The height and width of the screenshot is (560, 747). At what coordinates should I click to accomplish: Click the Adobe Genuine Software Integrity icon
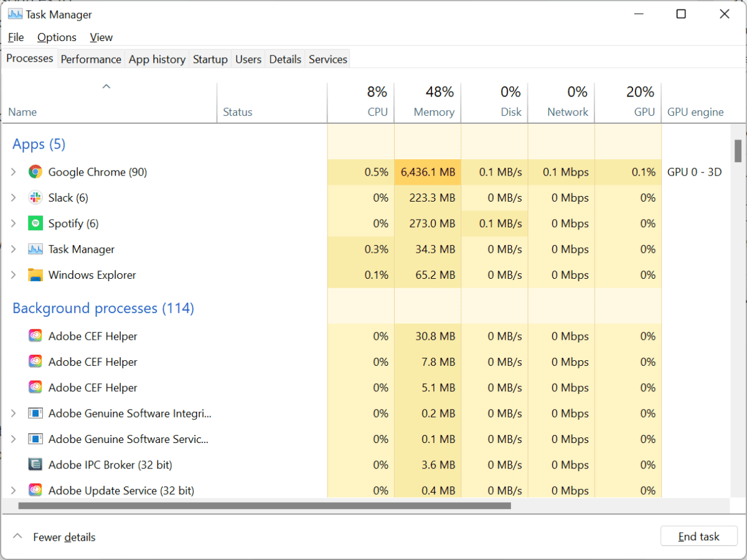coord(35,413)
